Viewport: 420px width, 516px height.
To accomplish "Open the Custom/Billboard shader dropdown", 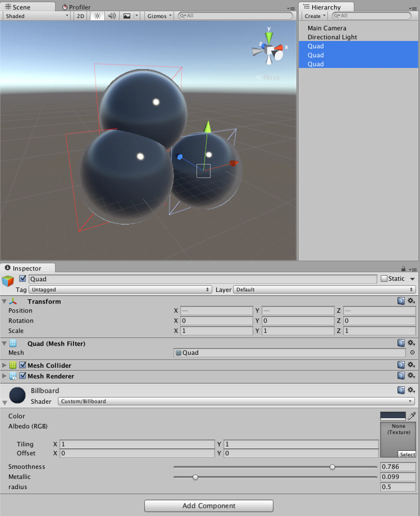I will coord(236,401).
